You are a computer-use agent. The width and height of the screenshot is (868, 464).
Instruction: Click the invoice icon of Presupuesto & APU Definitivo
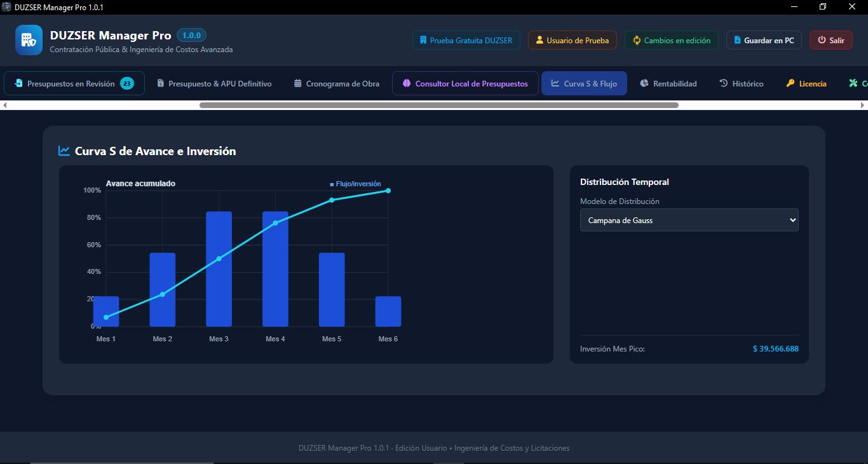click(x=161, y=84)
